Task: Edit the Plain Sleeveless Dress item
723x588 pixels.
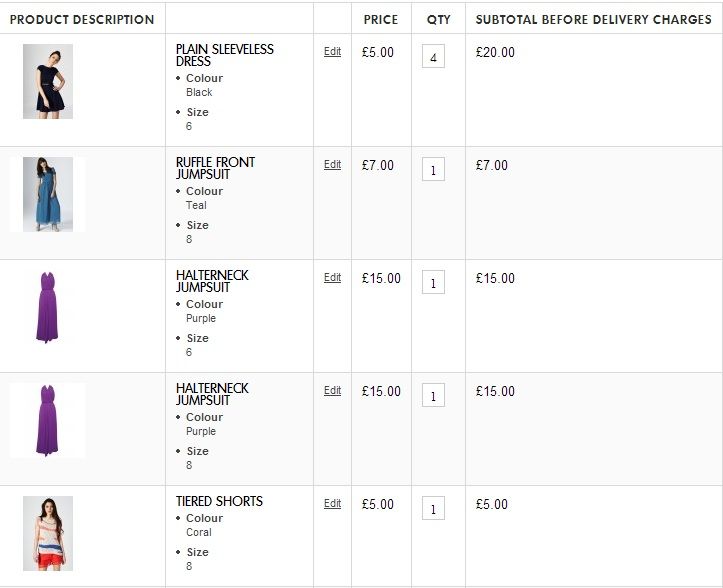Action: click(332, 52)
